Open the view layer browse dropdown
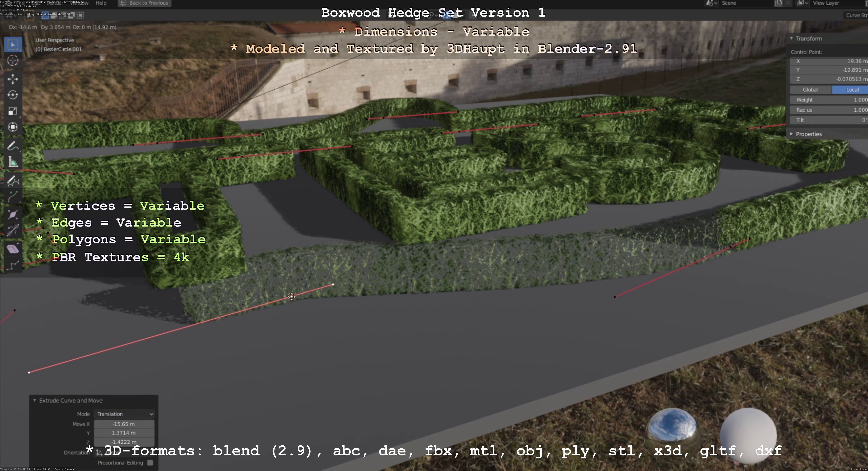The width and height of the screenshot is (868, 471). (803, 3)
